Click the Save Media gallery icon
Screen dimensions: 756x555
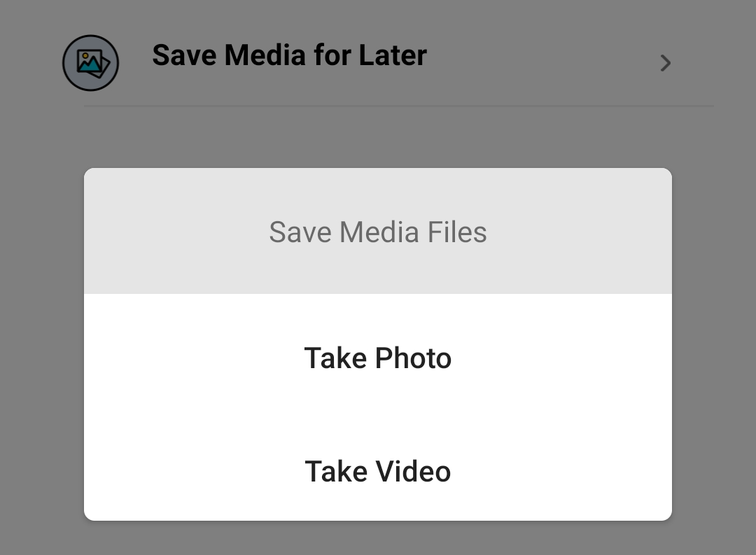click(x=90, y=63)
